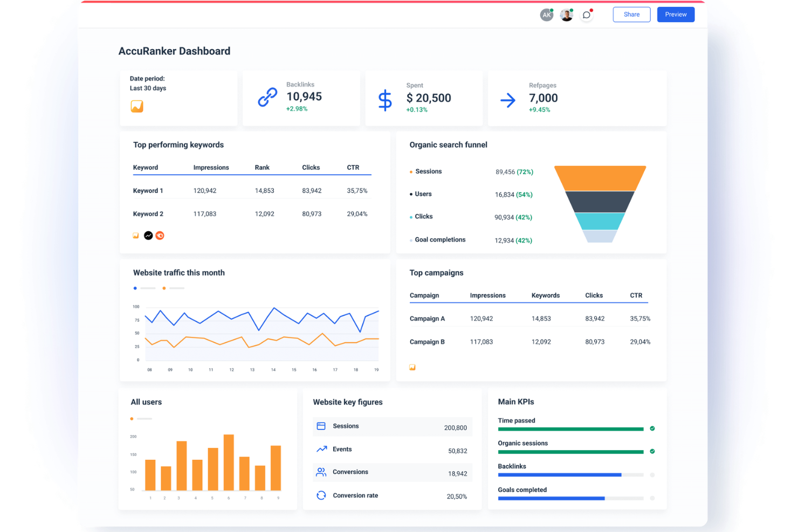Select the black trend-line source icon below Keyword 2
Image resolution: width=798 pixels, height=532 pixels.
(148, 236)
